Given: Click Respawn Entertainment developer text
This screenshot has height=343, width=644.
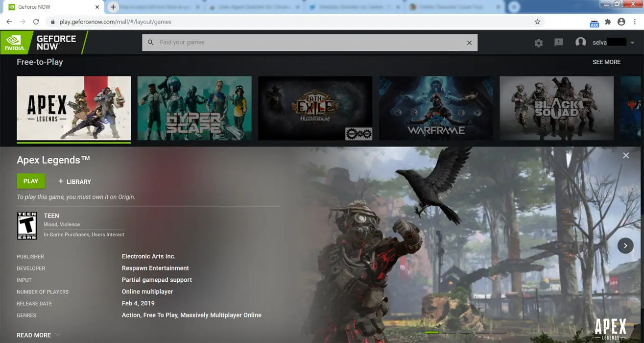Looking at the screenshot, I should (155, 268).
